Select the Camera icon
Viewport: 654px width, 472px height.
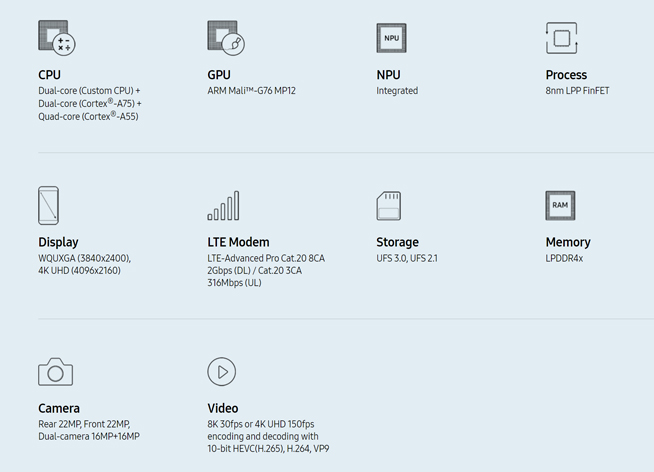(56, 372)
